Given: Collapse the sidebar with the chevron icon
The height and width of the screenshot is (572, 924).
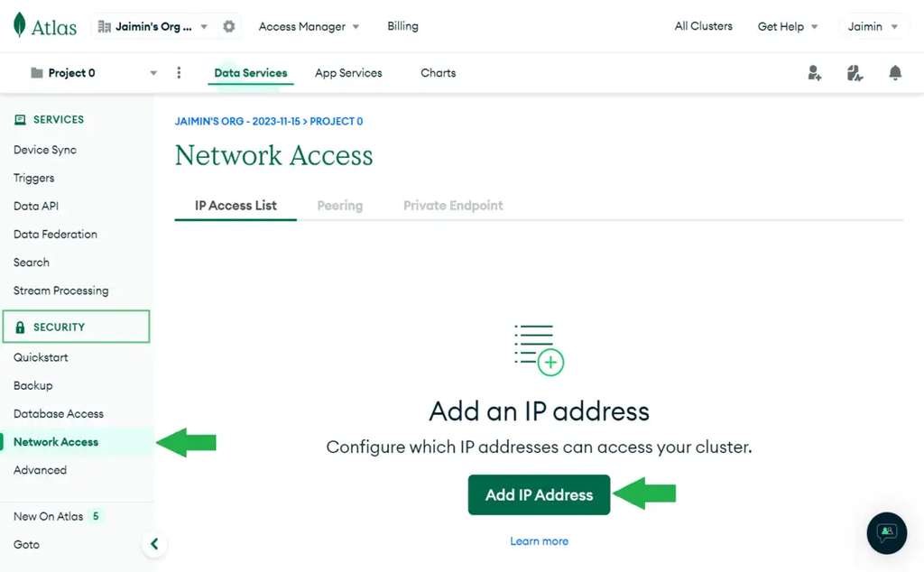Looking at the screenshot, I should tap(154, 544).
